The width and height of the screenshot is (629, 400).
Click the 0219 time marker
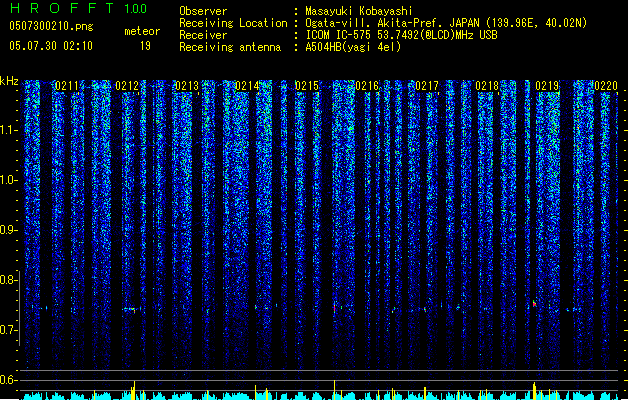547,86
